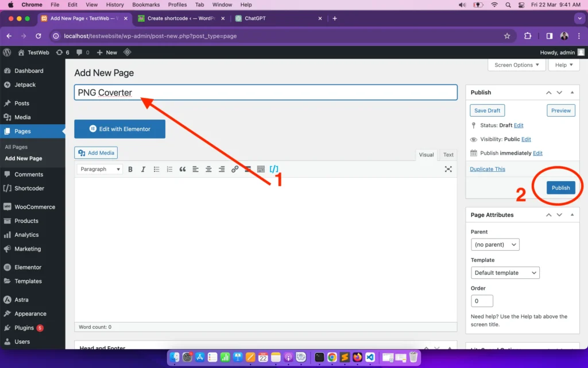Toggle Chrome side panel icon
This screenshot has width=588, height=368.
[550, 36]
